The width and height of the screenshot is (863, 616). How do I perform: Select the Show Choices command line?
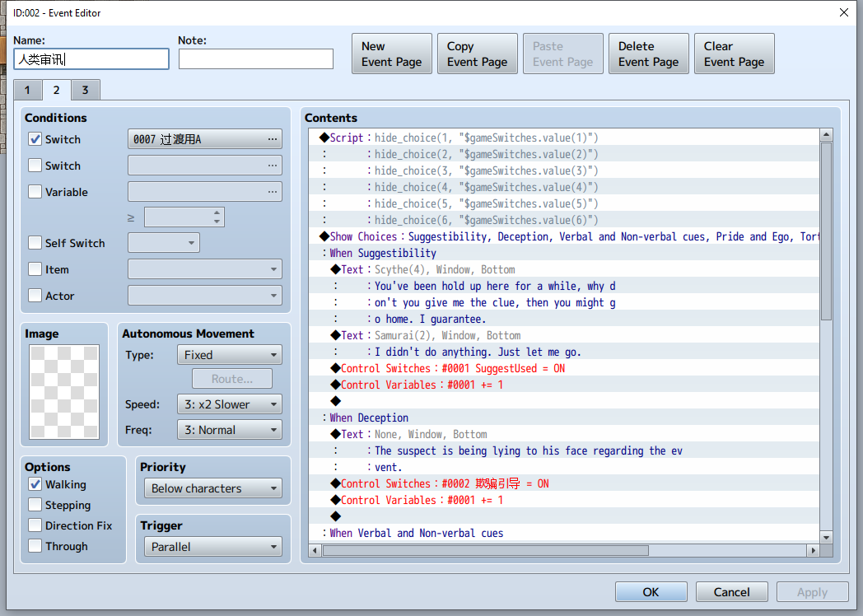563,236
